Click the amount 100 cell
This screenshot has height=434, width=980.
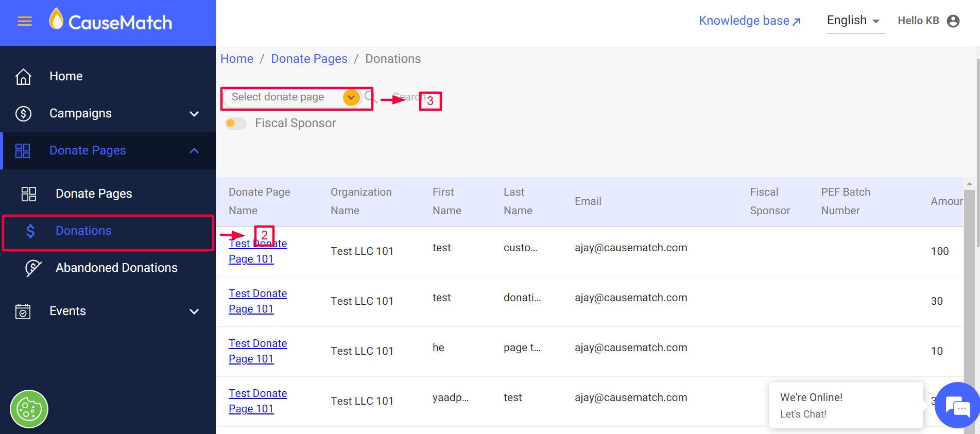pyautogui.click(x=940, y=251)
